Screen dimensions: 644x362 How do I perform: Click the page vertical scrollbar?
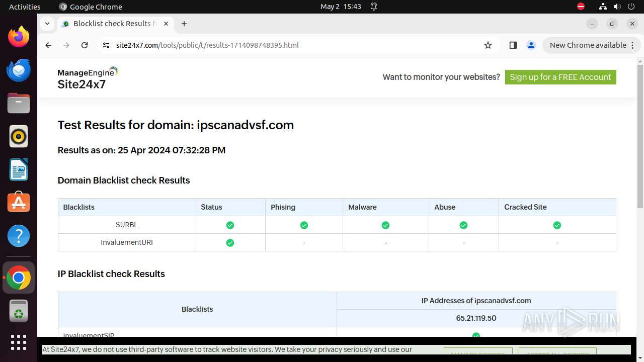(640, 136)
